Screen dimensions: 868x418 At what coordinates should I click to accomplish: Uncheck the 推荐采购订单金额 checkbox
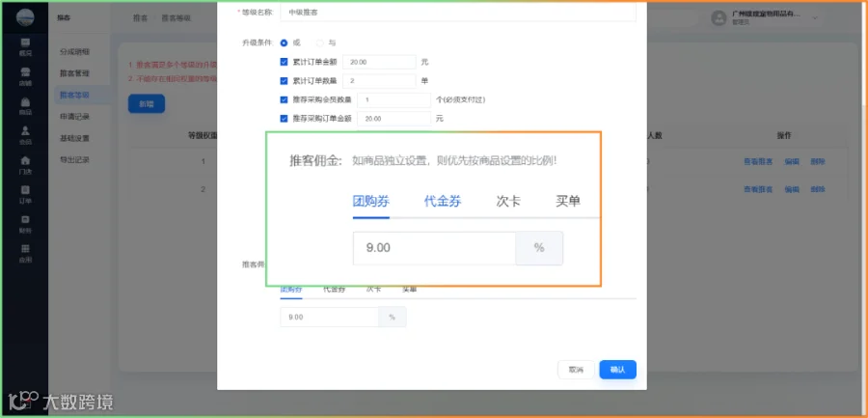tap(284, 119)
